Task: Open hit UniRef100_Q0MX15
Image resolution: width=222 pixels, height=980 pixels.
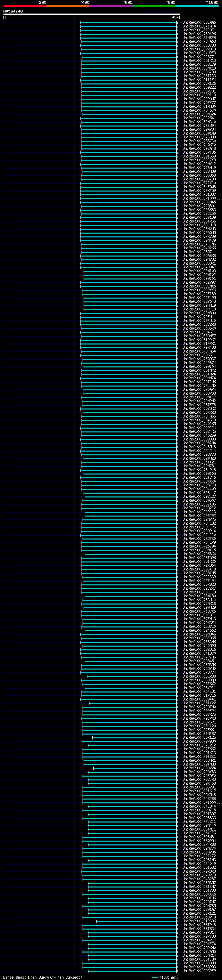Action: (x=199, y=550)
